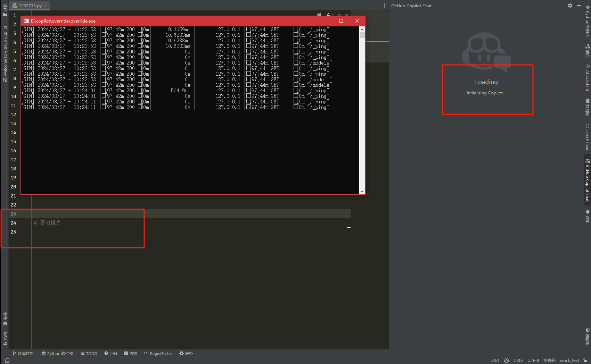Image resolution: width=591 pixels, height=364 pixels.
Task: Hide the GitHub Copilot Chat panel
Action: [x=579, y=6]
